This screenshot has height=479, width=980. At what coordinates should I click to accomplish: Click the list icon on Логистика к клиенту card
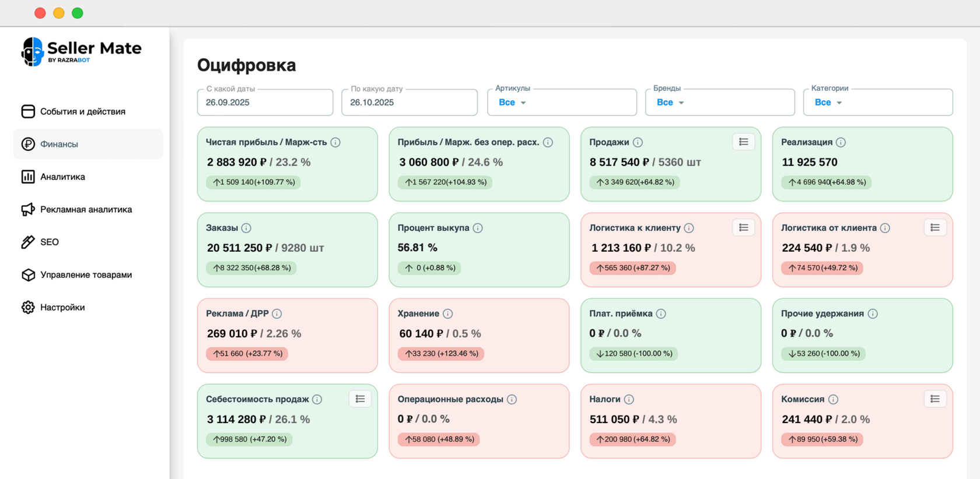coord(743,227)
